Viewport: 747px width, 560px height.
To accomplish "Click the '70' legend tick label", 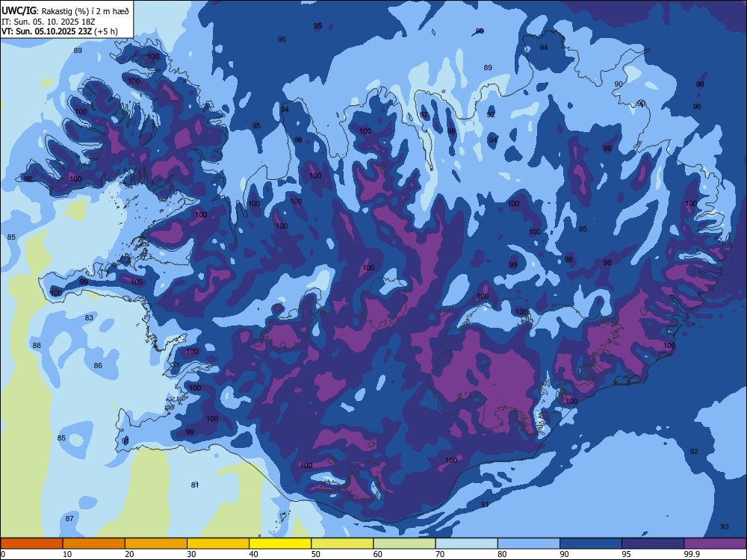I will 440,554.
